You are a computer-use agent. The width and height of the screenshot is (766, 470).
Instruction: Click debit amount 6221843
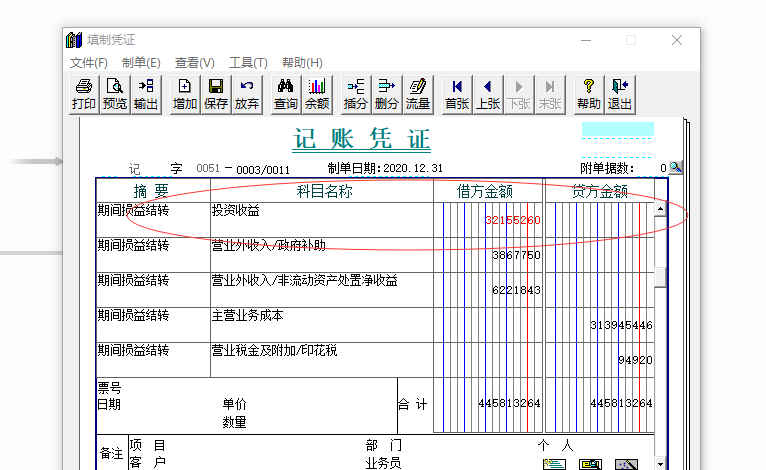click(x=516, y=290)
